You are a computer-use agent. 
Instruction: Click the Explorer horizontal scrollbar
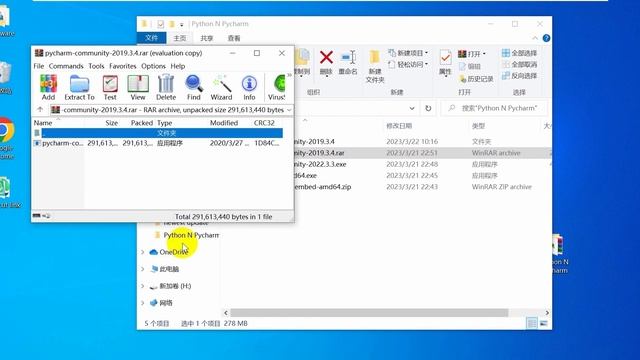(369, 313)
